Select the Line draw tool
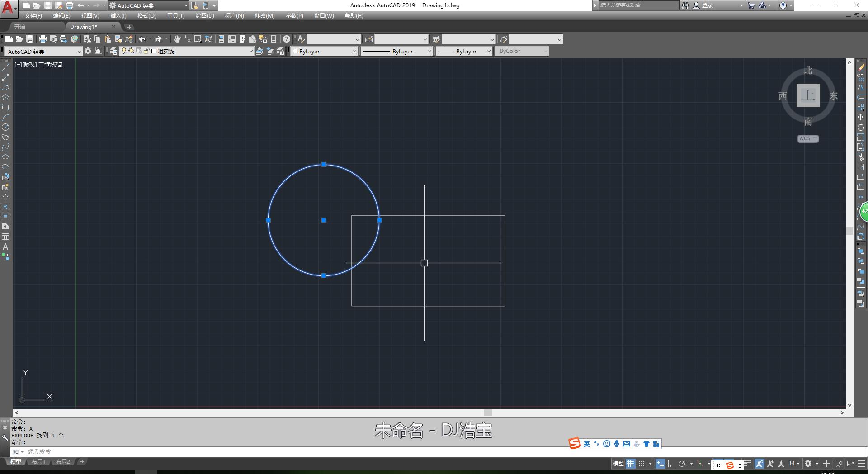868x474 pixels. (x=5, y=67)
